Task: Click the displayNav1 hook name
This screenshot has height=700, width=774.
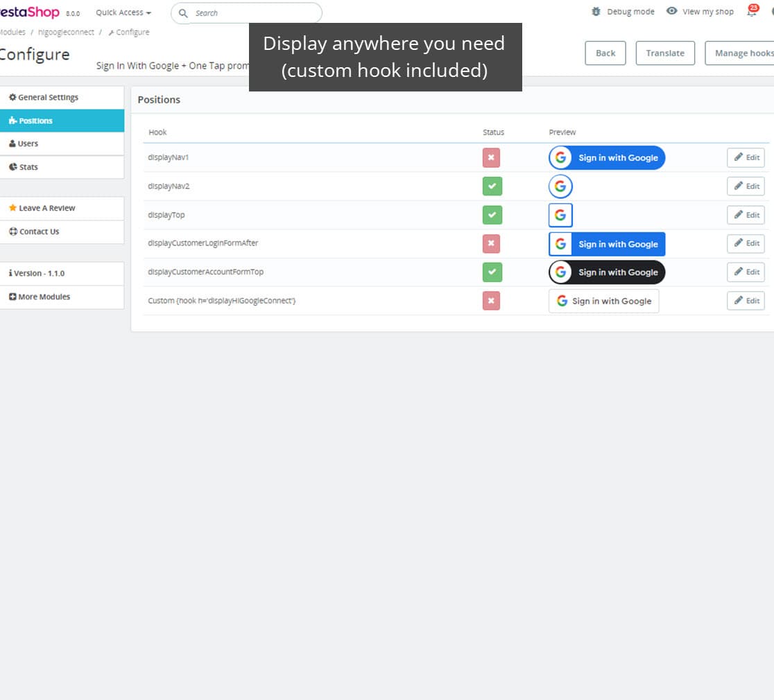Action: point(169,157)
